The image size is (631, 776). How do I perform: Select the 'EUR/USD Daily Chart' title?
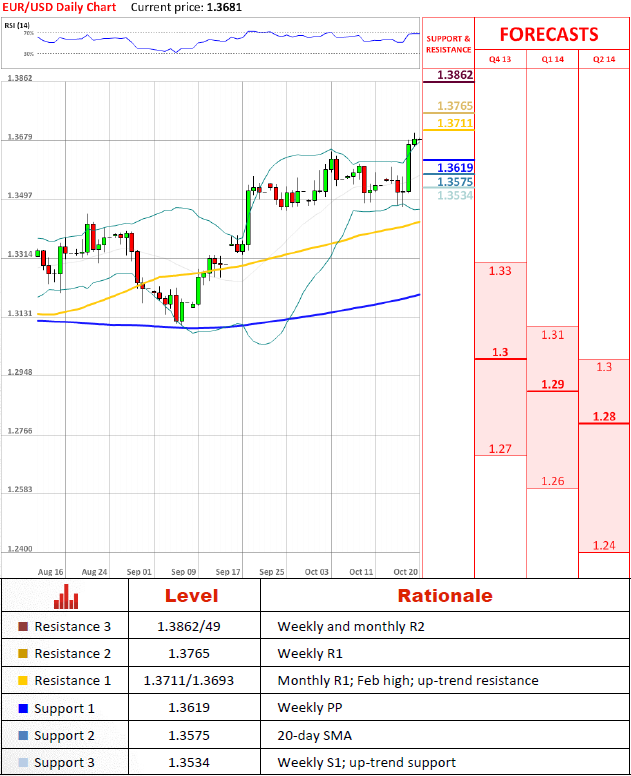59,7
